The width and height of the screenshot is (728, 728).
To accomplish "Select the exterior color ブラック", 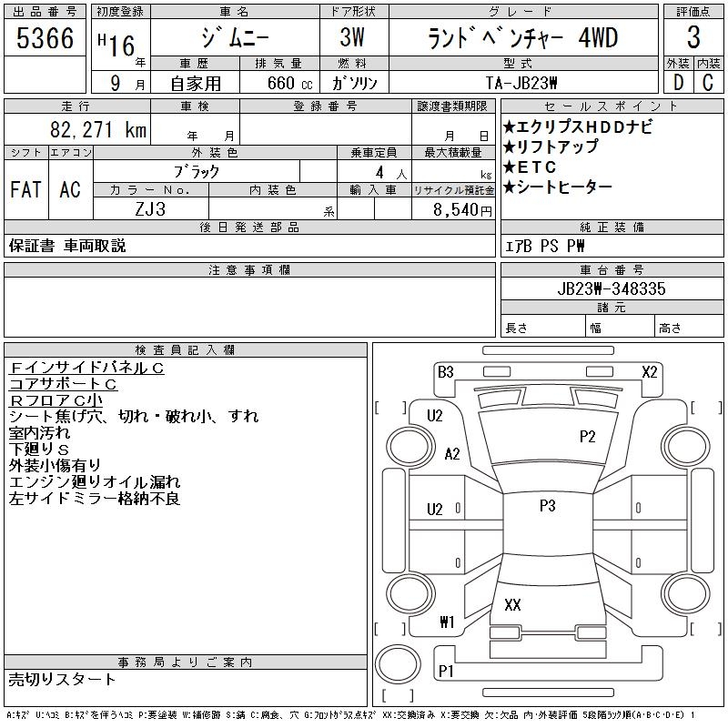I will [x=196, y=172].
